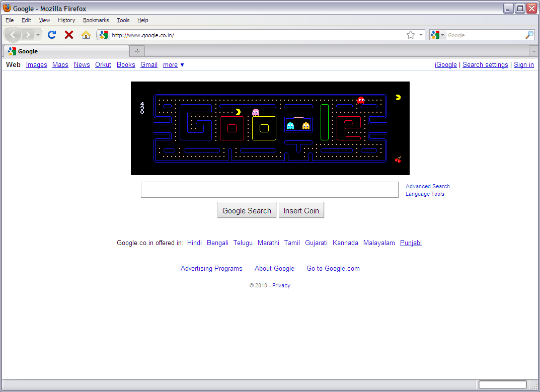Click the pink ghost in the doodle
This screenshot has width=540, height=392.
256,112
